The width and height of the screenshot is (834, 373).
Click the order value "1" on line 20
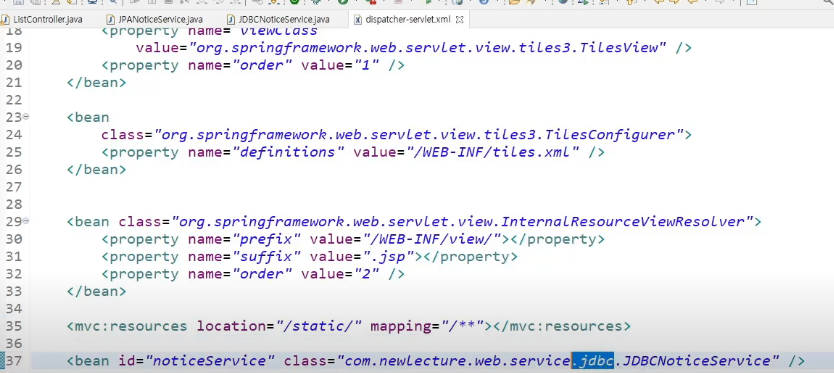[366, 65]
